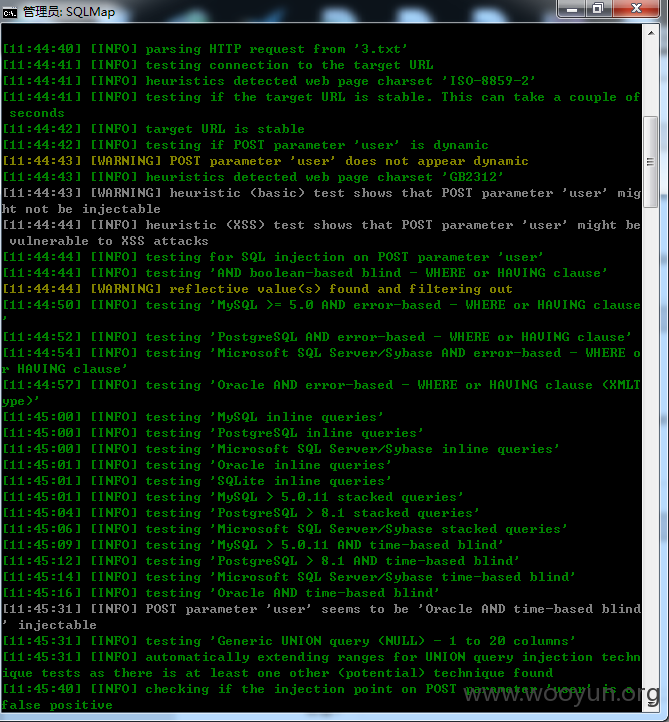This screenshot has width=669, height=722.
Task: Click line 'MySQL > 5.0.11 stacked queries'
Action: coord(233,497)
